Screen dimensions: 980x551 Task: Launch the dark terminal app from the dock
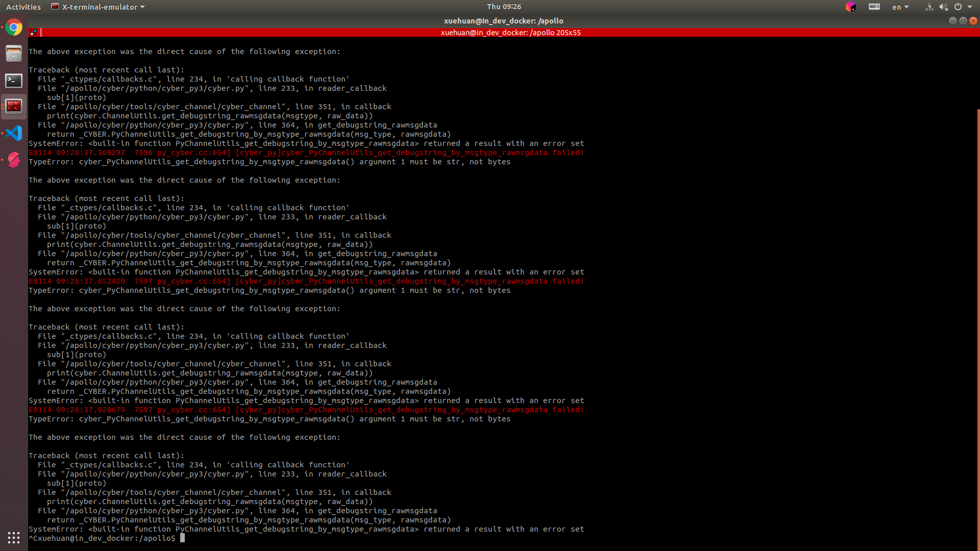(14, 80)
